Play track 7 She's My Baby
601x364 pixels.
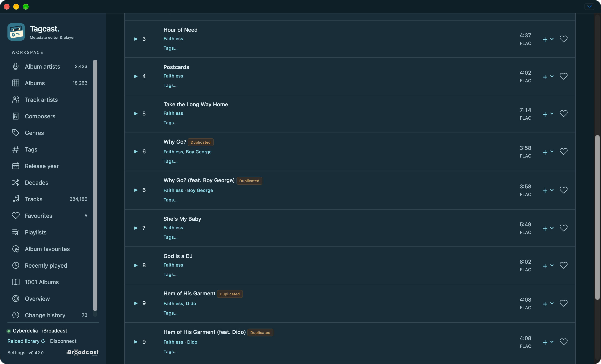coord(136,228)
